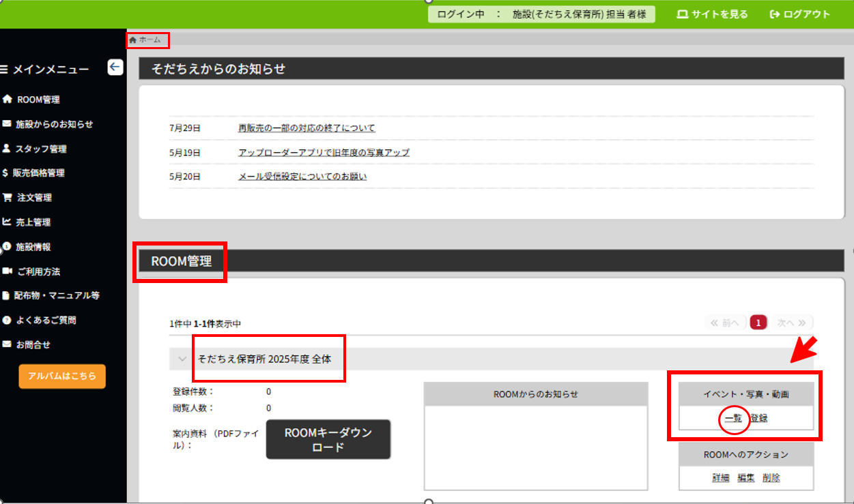Click the home icon in breadcrumb

[132, 40]
